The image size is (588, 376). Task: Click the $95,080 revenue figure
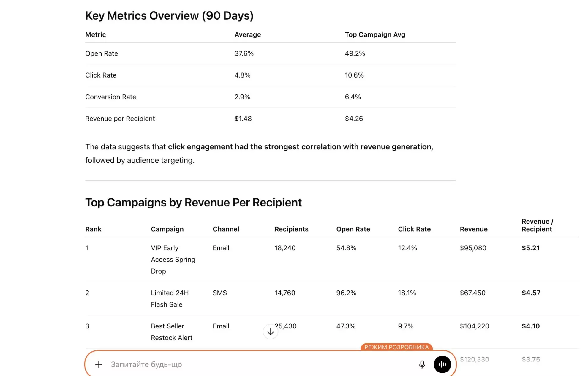pyautogui.click(x=473, y=248)
